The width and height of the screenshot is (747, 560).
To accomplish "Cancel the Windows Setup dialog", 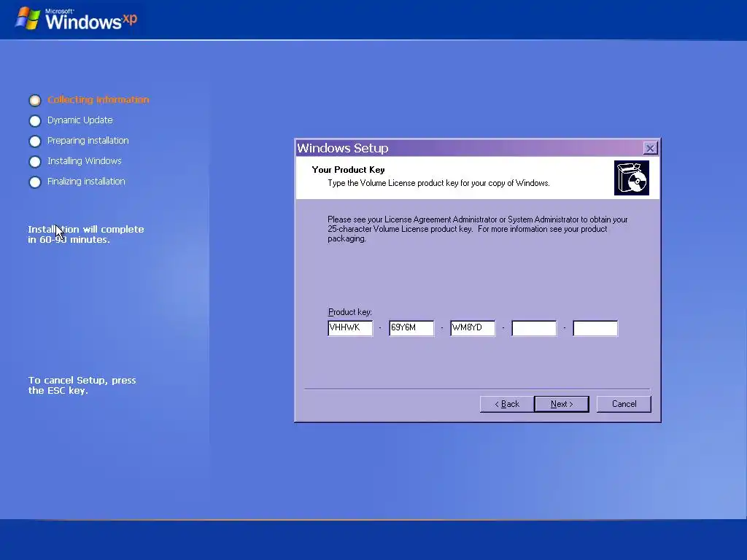I will (624, 404).
